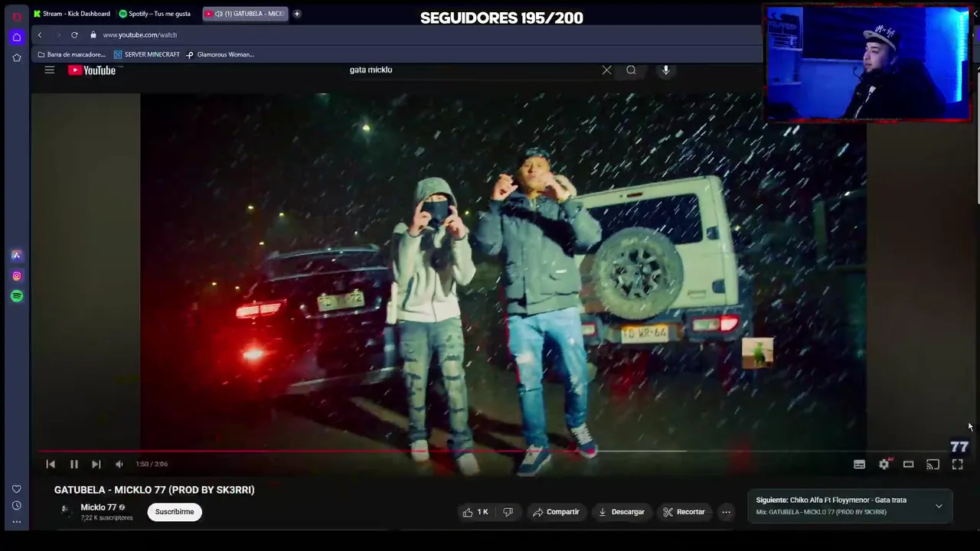Image resolution: width=980 pixels, height=551 pixels.
Task: Cast video to a device
Action: tap(933, 464)
